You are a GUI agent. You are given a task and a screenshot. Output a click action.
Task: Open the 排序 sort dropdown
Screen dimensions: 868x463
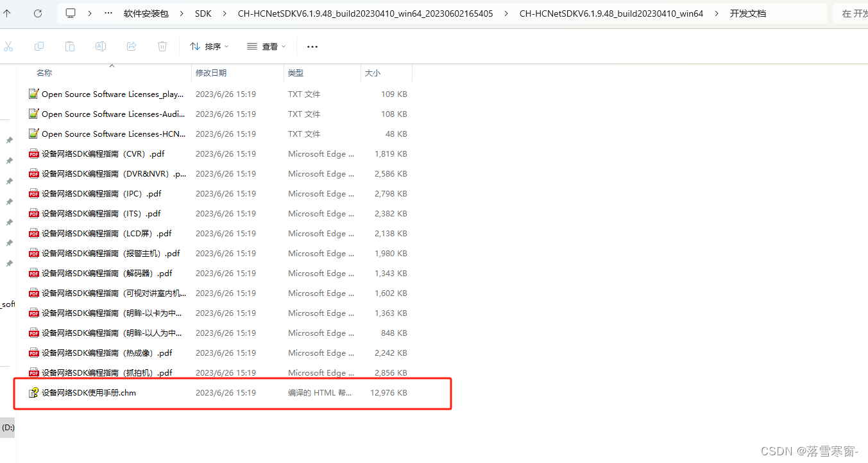(210, 46)
